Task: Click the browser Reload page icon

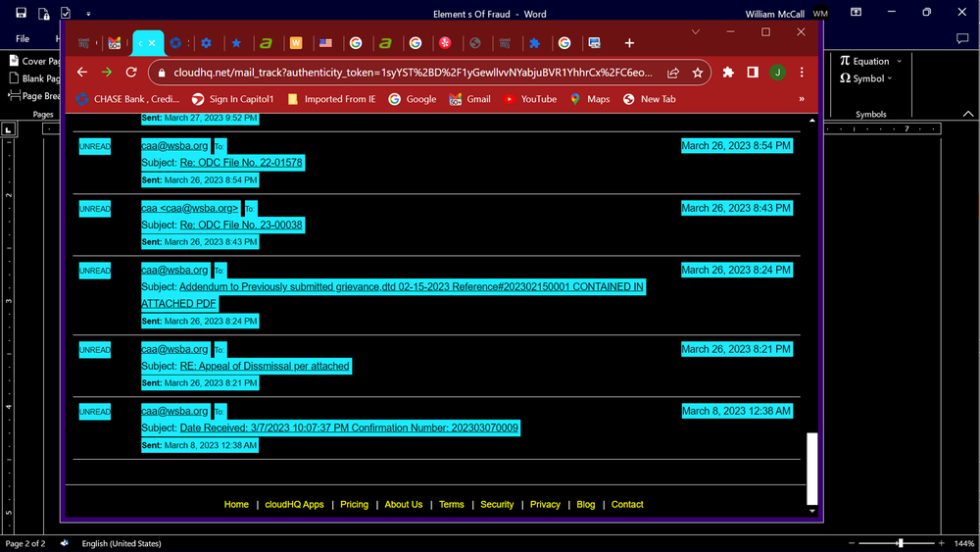Action: 131,73
